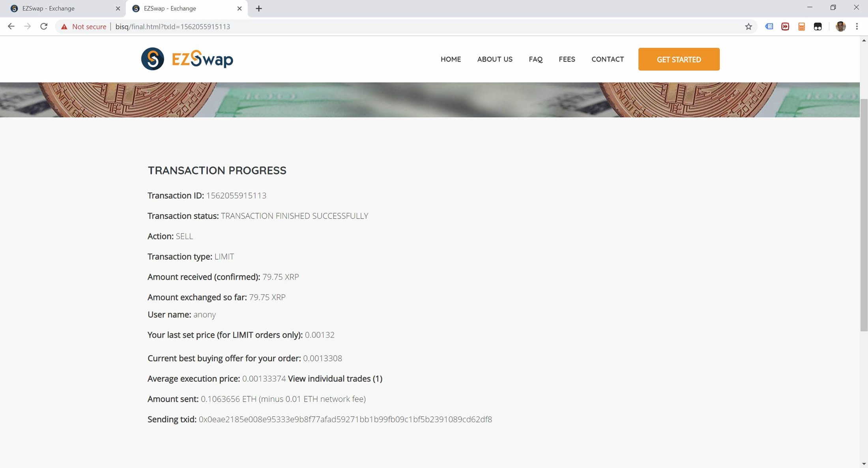Image resolution: width=868 pixels, height=468 pixels.
Task: Click the Not secure warning indicator
Action: coord(83,26)
